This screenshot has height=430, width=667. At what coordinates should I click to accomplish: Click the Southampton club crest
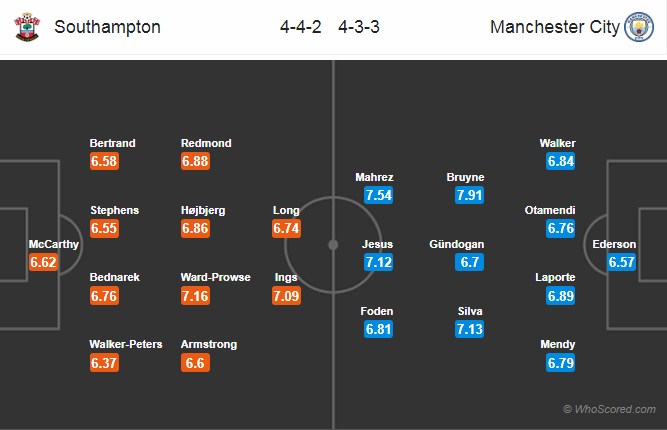27,27
